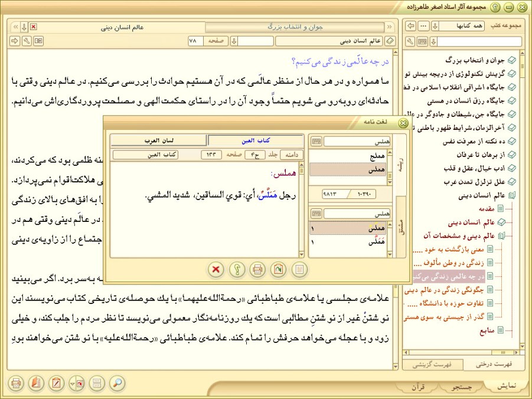Open گذر از چیستی به سوی هستی entry
This screenshot has height=399, width=532.
click(x=444, y=317)
